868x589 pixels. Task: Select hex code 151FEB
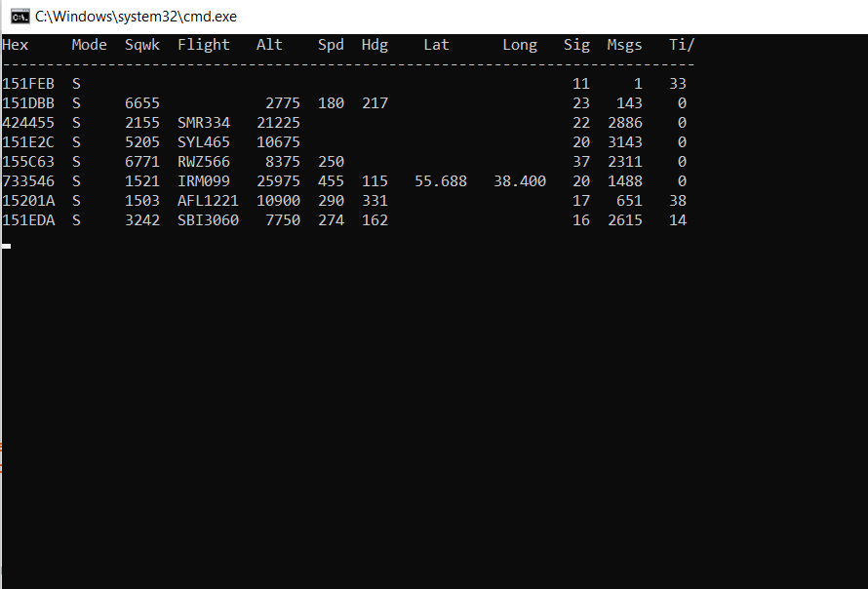coord(28,84)
